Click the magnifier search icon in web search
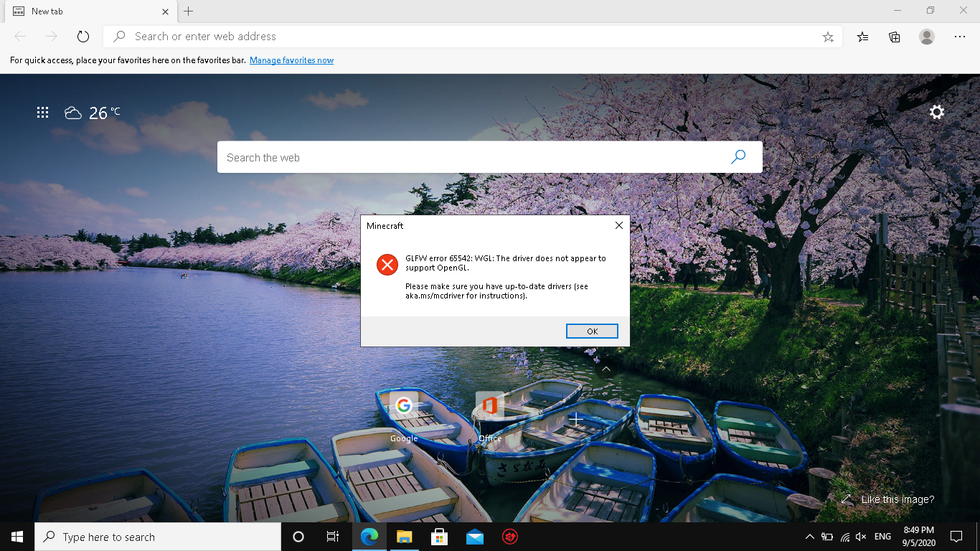The width and height of the screenshot is (980, 551). [738, 157]
